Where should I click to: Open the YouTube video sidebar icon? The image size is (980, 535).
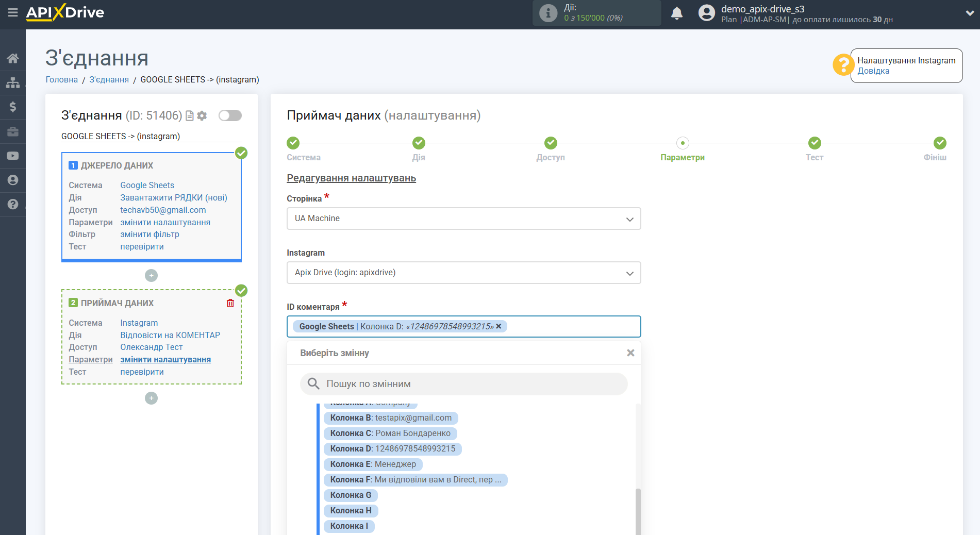(x=13, y=156)
